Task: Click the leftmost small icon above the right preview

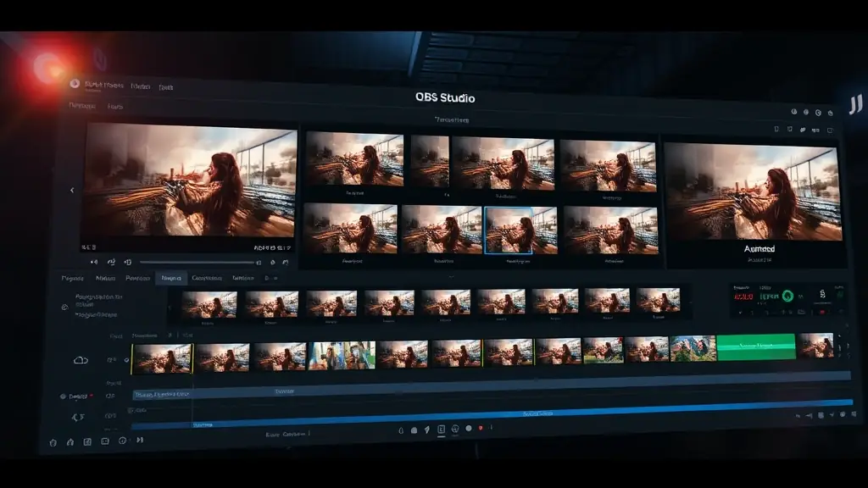Action: tap(776, 129)
